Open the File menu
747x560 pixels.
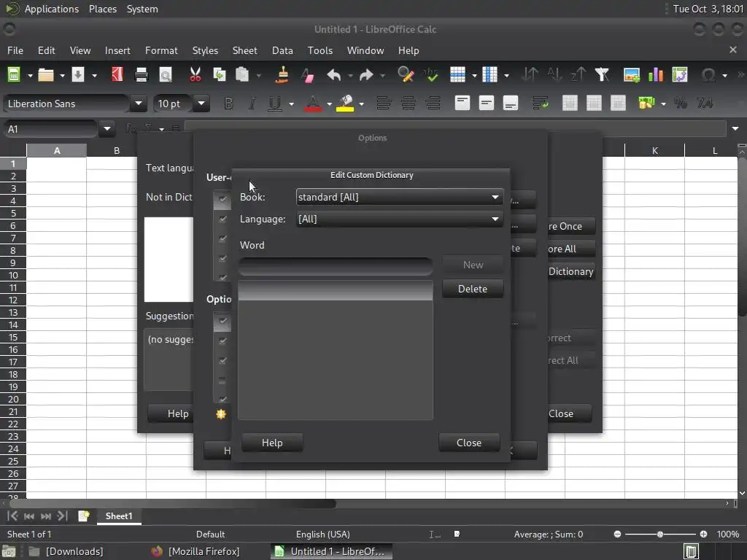[x=15, y=50]
